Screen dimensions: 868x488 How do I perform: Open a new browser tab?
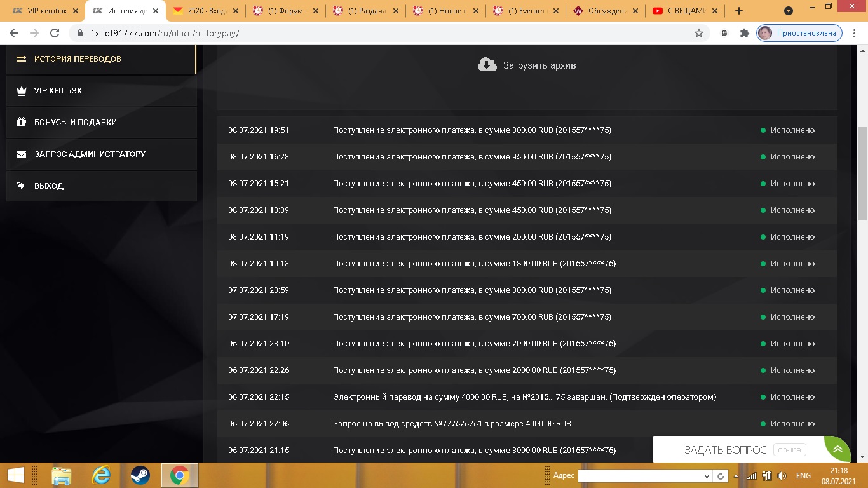tap(739, 11)
